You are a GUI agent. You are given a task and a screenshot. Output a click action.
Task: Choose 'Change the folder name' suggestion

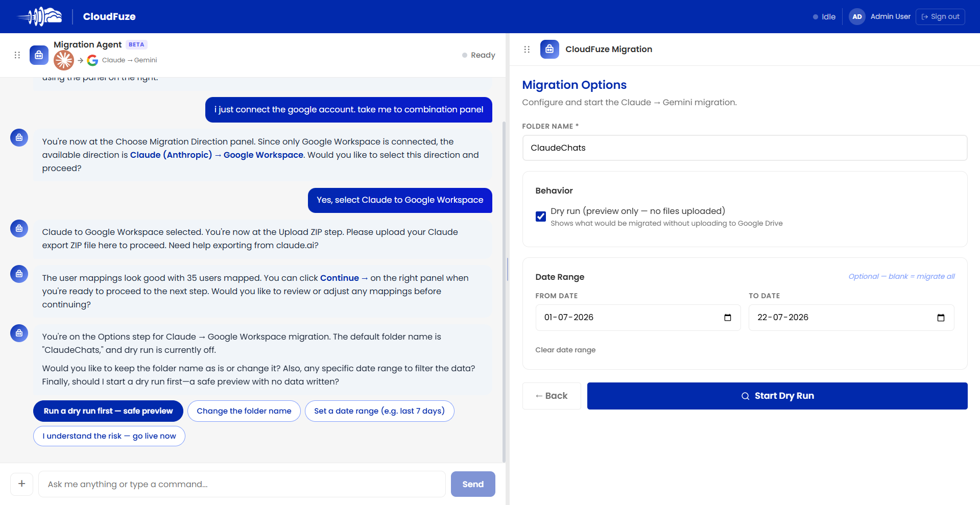[244, 411]
